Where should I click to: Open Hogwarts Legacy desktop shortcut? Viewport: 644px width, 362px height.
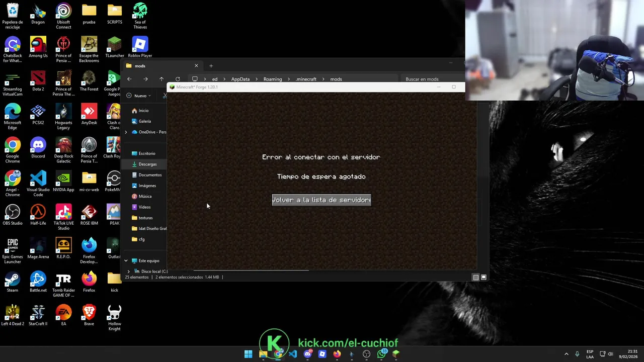[63, 117]
